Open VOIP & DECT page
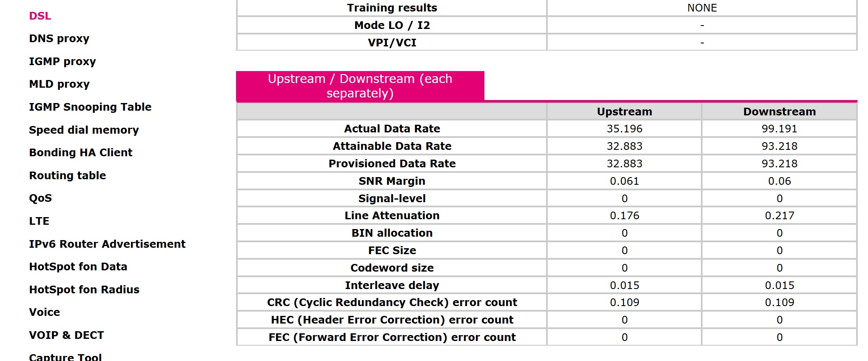Viewport: 868px width, 361px height. 66,335
